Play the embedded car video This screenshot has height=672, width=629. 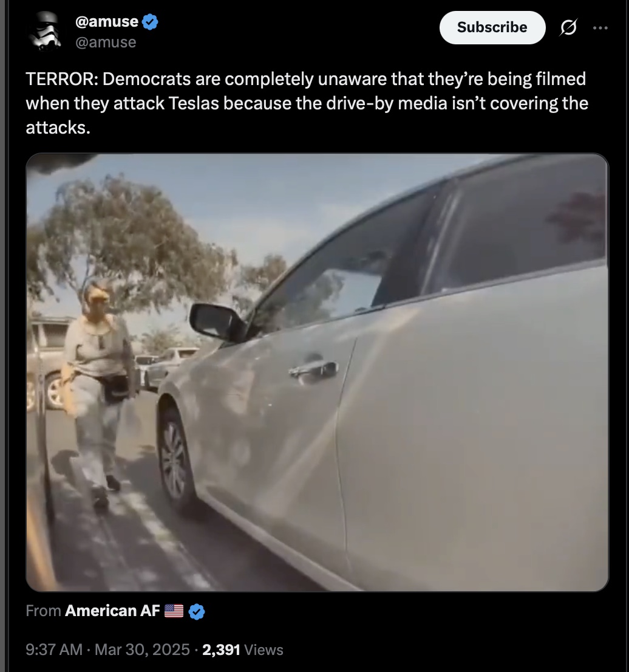[x=318, y=372]
